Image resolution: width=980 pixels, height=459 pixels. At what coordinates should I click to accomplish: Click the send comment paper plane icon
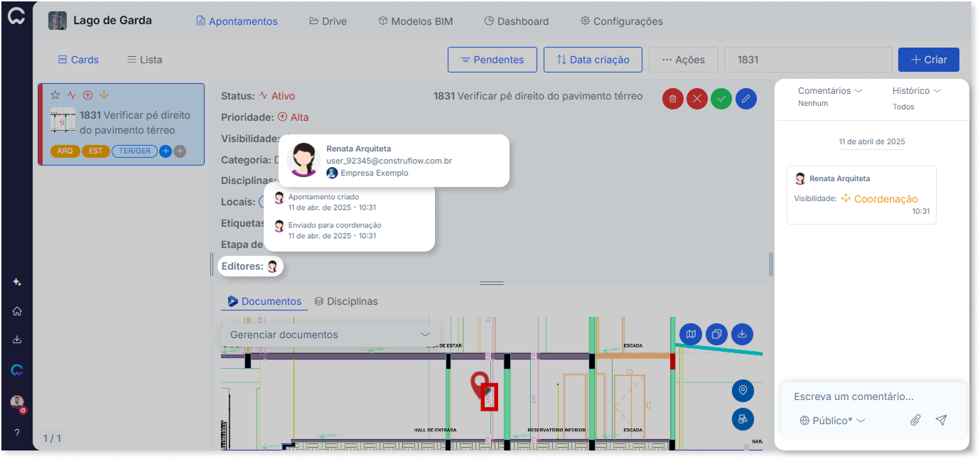941,421
